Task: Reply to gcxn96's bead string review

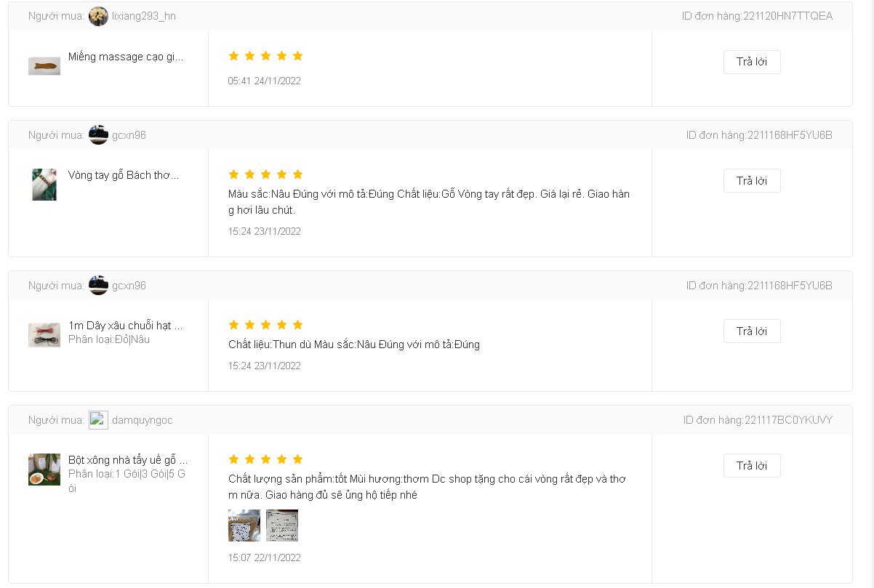Action: coord(752,331)
